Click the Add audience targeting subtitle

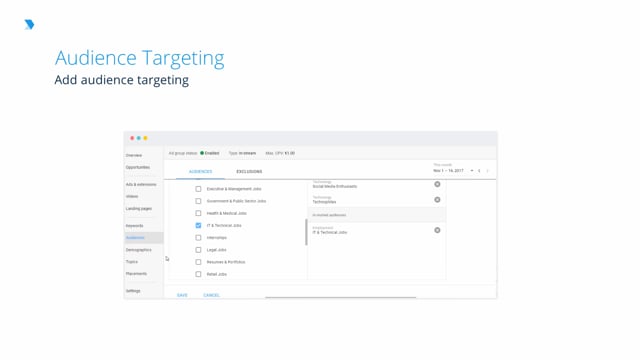(122, 80)
